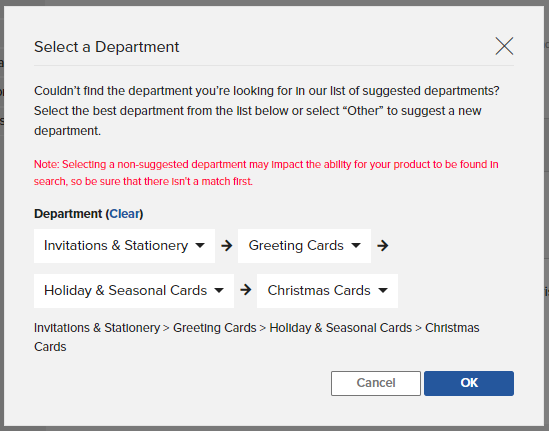Close the Select a Department dialog

click(504, 46)
